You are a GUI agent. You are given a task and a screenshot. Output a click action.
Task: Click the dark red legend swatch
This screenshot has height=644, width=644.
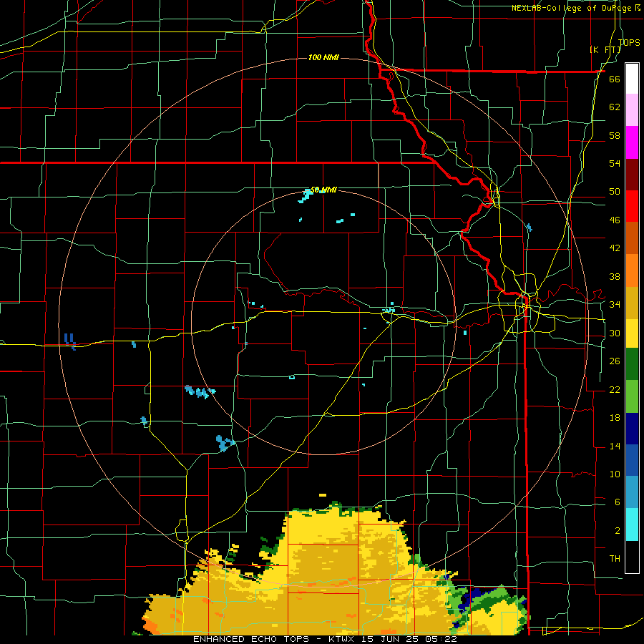tap(632, 175)
